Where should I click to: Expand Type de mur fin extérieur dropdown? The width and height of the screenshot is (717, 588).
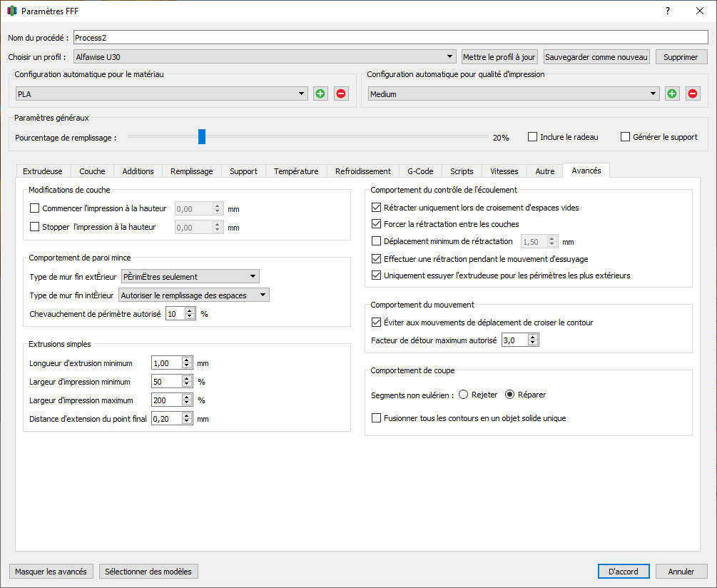[190, 277]
